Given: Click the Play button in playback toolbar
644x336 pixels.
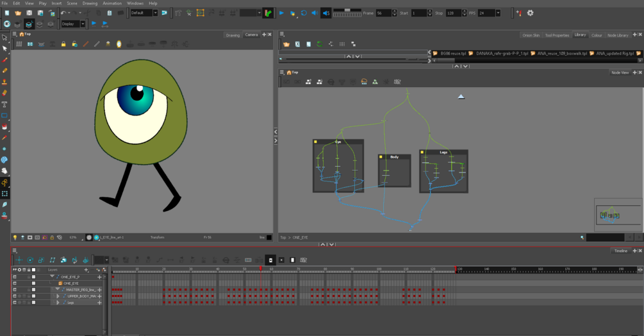Looking at the screenshot, I should (282, 13).
